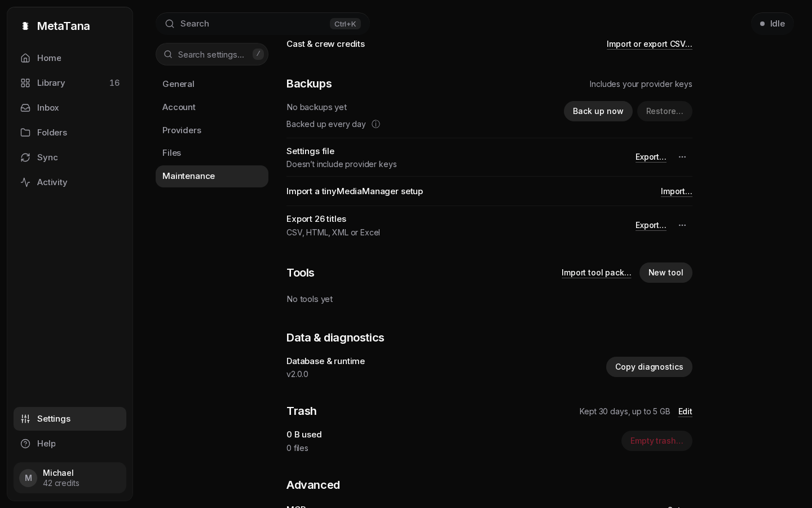Click the Includes your provider keys note
The height and width of the screenshot is (508, 812).
pyautogui.click(x=641, y=84)
